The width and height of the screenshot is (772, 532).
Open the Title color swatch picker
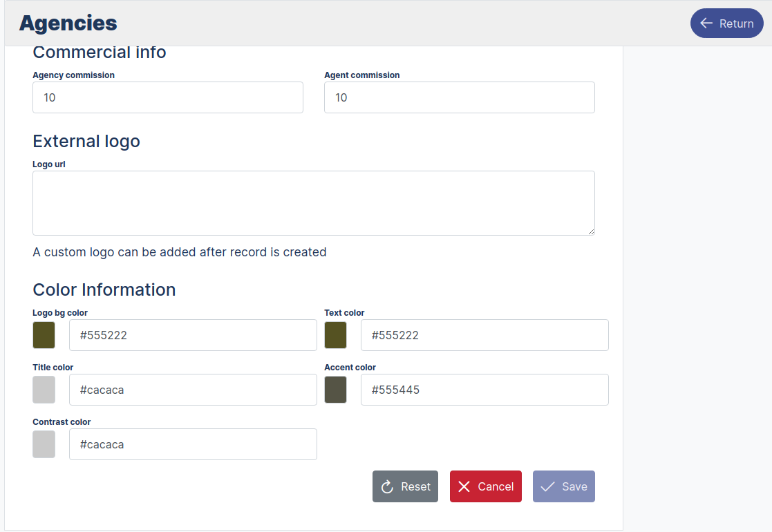pos(43,390)
